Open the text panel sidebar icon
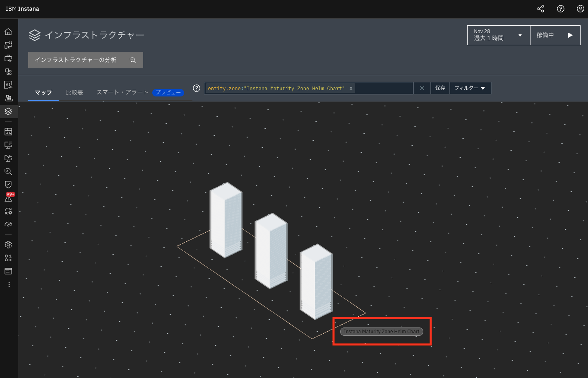Screen dimensions: 588x378 8,271
